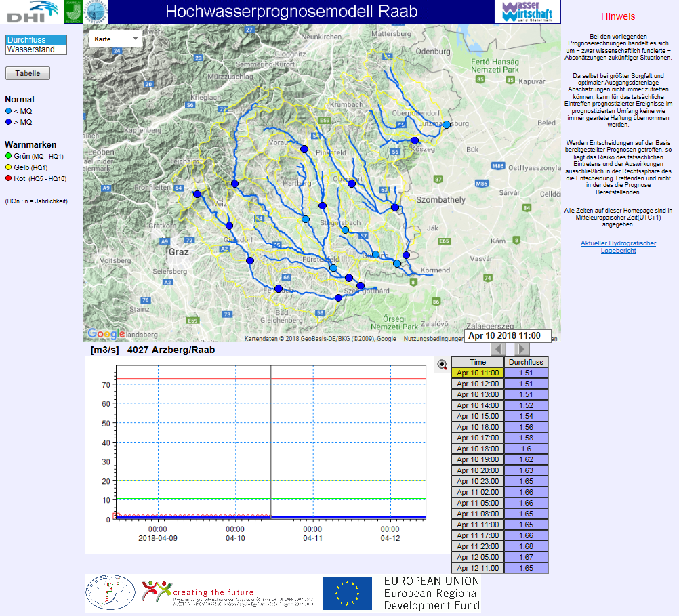Click the Time column header
This screenshot has height=616, width=679.
[478, 362]
